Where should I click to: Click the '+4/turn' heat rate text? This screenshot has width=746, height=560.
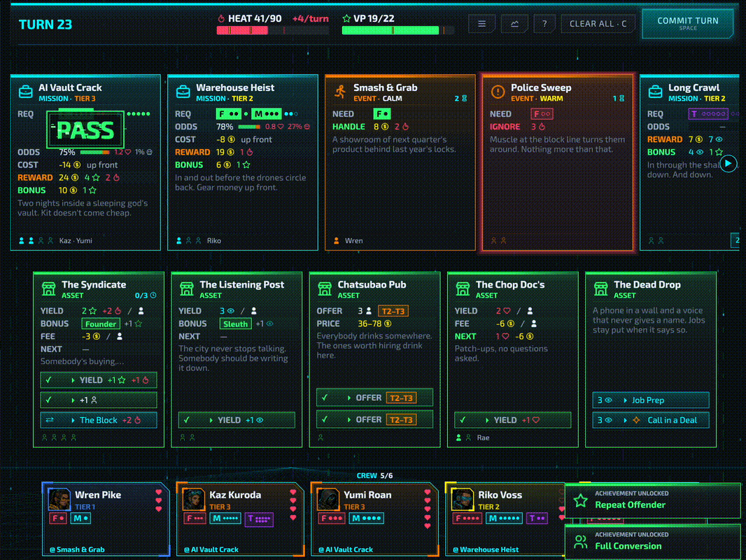tap(310, 19)
